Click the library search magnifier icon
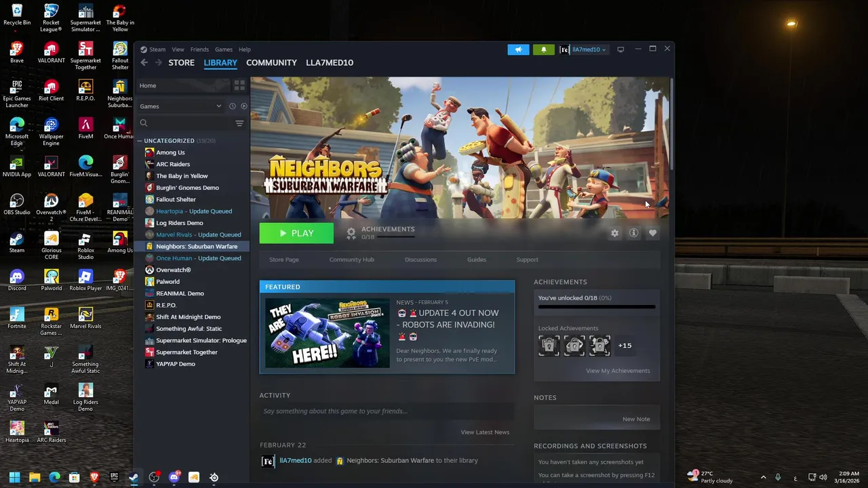The image size is (868, 488). [144, 123]
